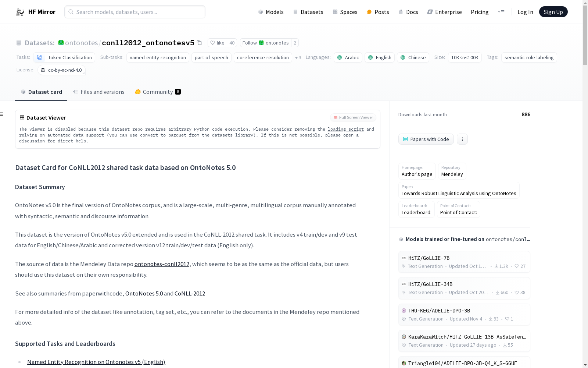Image resolution: width=588 pixels, height=368 pixels.
Task: Open the THU-KEG/ADELIE-DPO-3B model card
Action: pyautogui.click(x=464, y=315)
